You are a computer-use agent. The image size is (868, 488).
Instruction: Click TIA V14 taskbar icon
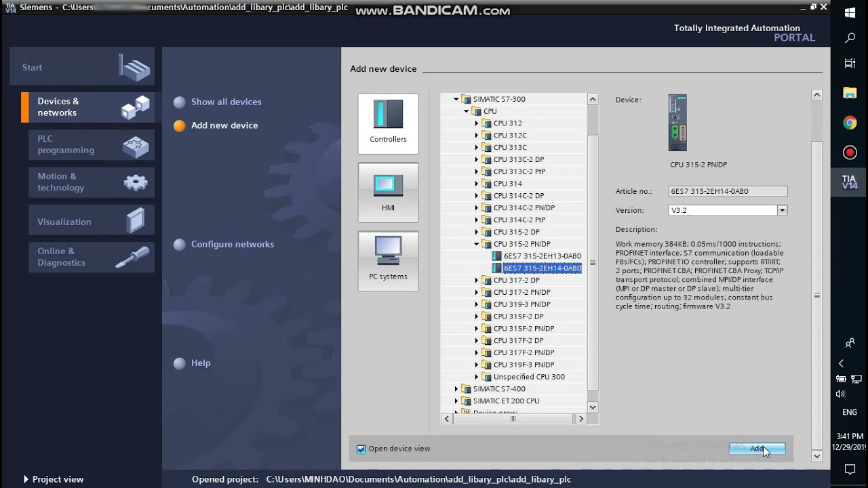pos(850,182)
